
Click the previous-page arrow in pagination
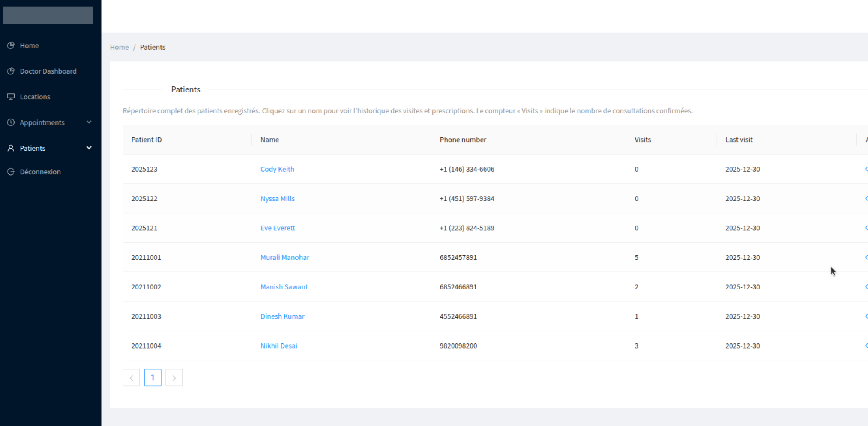131,377
